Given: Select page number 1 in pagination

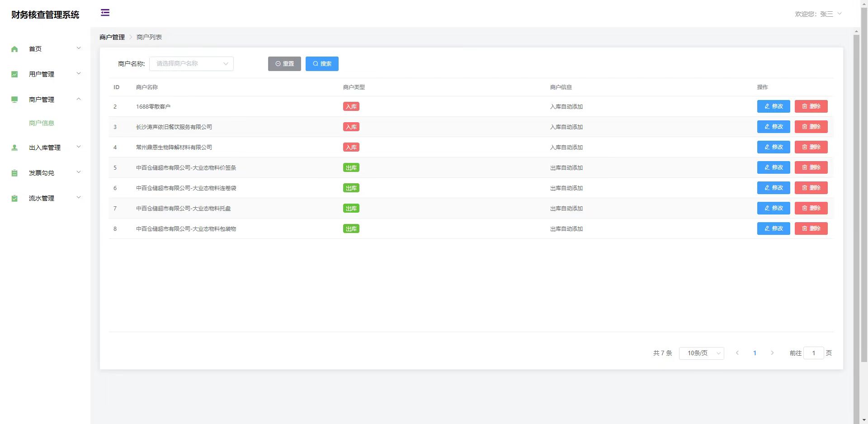Looking at the screenshot, I should coord(755,353).
